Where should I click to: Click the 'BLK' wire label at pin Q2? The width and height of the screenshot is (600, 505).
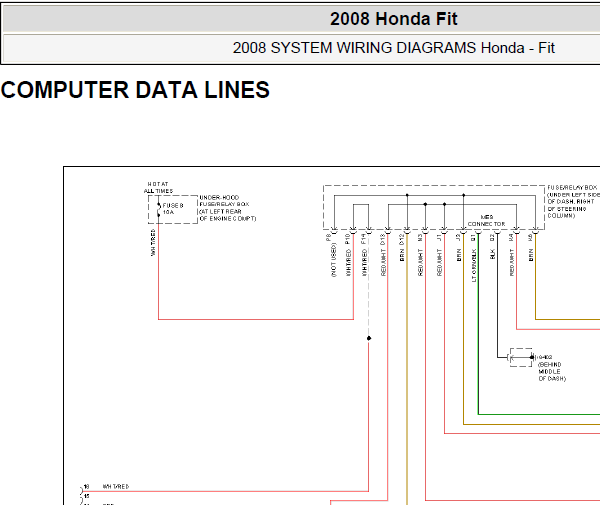pyautogui.click(x=492, y=254)
